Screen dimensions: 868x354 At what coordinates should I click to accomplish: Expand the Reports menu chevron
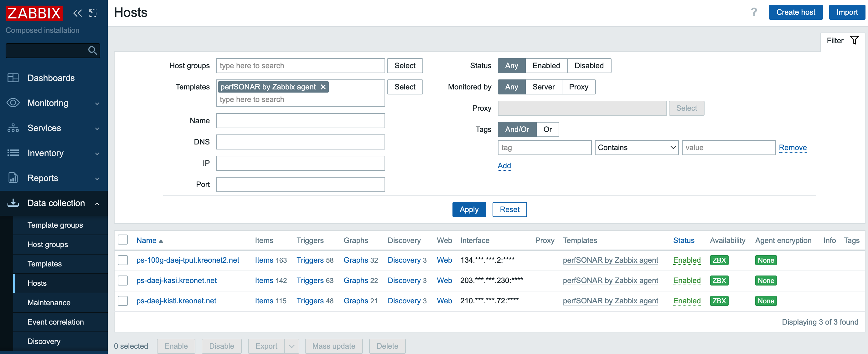coord(97,178)
